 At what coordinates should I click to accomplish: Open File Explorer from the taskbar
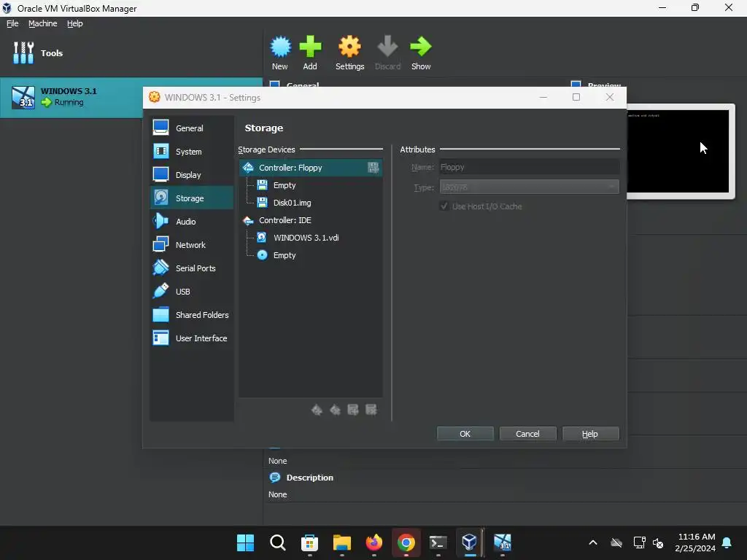click(342, 542)
